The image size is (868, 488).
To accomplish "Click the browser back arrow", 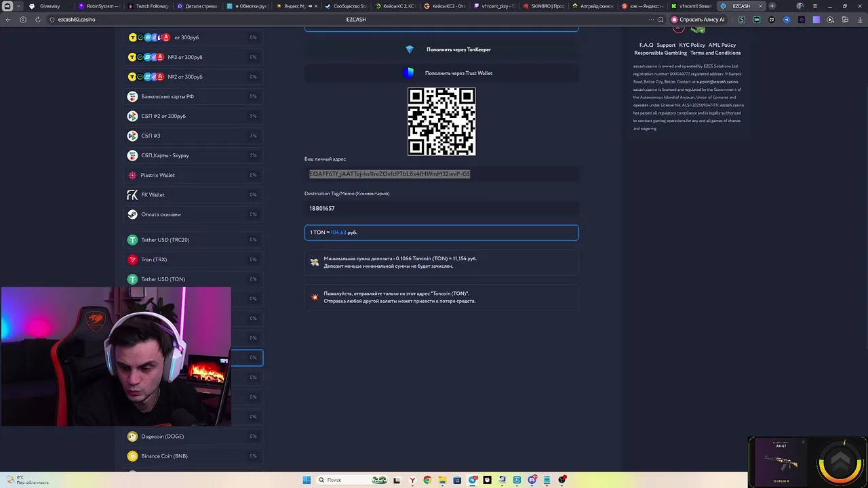I will click(x=8, y=20).
